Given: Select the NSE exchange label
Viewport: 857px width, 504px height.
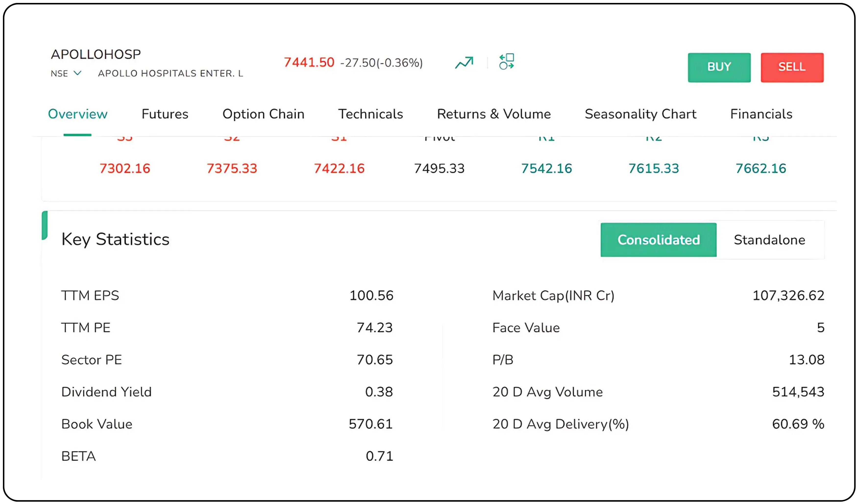Looking at the screenshot, I should 60,73.
